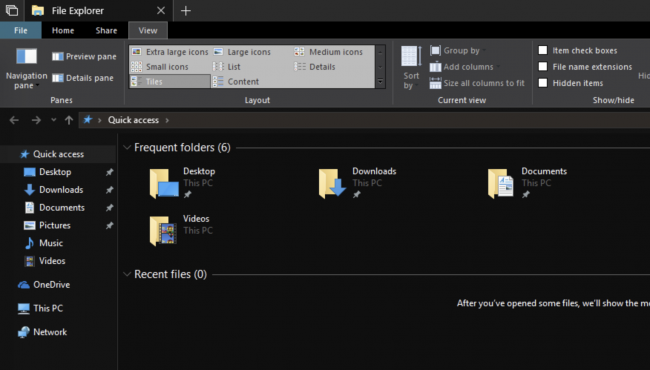
Task: Toggle the Details pane
Action: click(x=83, y=78)
